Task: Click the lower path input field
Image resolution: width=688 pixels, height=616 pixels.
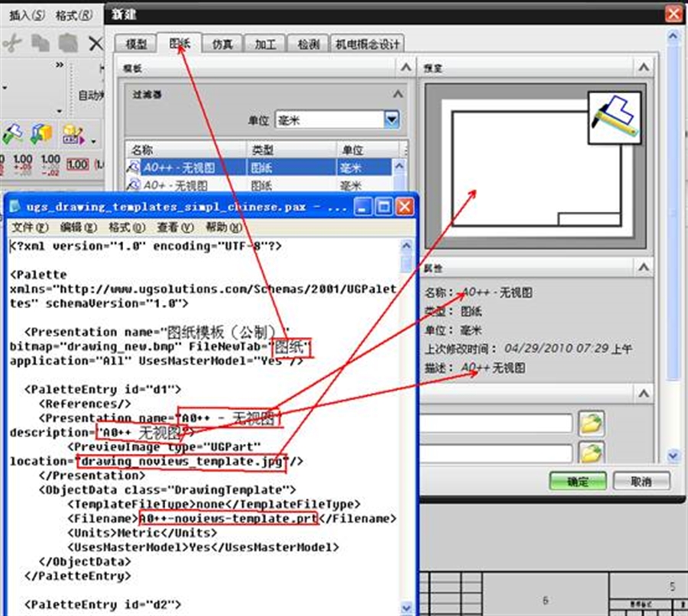Action: (496, 454)
